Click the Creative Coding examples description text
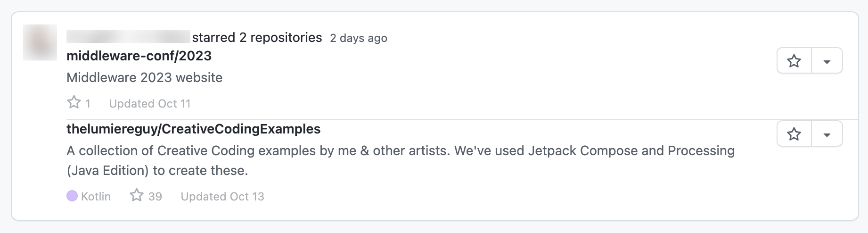868x233 pixels. (401, 160)
